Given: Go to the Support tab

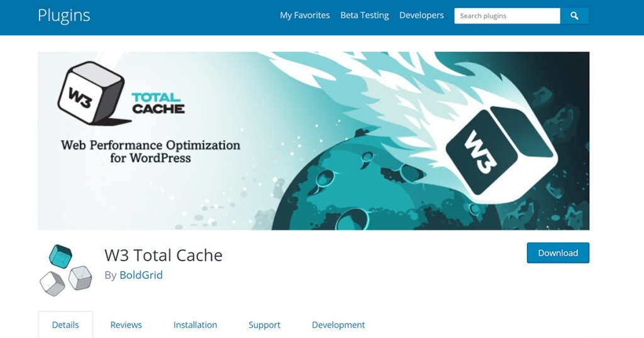Looking at the screenshot, I should [x=264, y=325].
